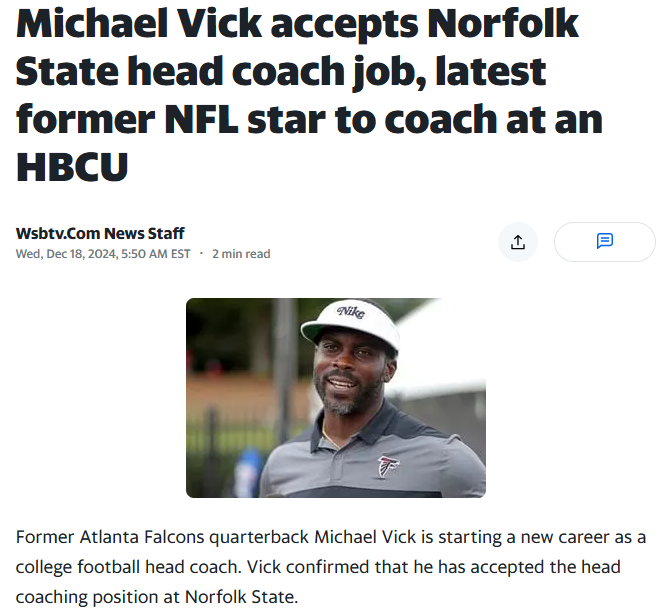
Task: Click 'Michael Vick' in the article paragraph
Action: [365, 537]
